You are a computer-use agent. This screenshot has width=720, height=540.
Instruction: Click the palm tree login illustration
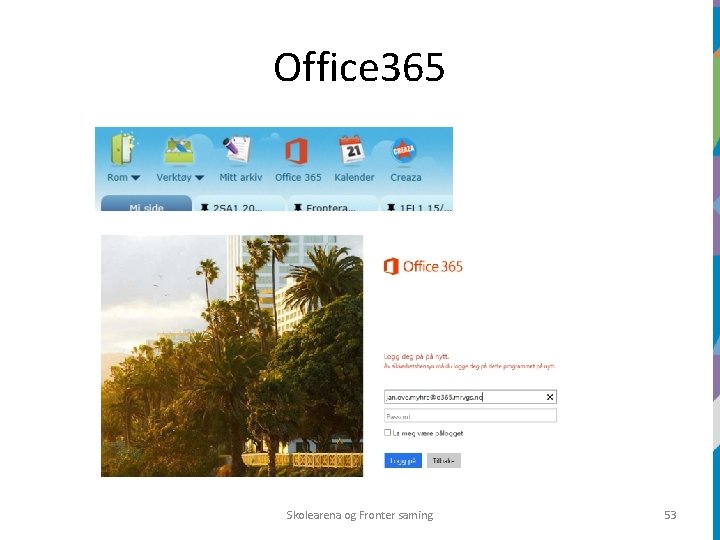(232, 356)
